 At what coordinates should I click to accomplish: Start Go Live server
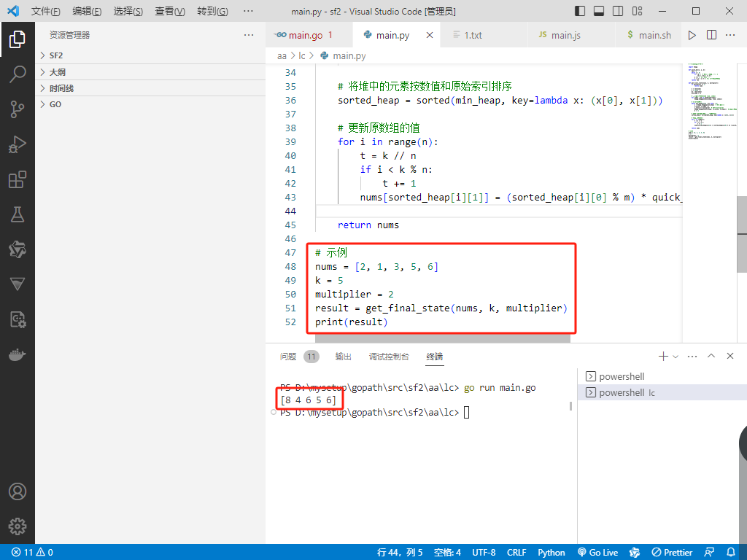[x=598, y=553]
